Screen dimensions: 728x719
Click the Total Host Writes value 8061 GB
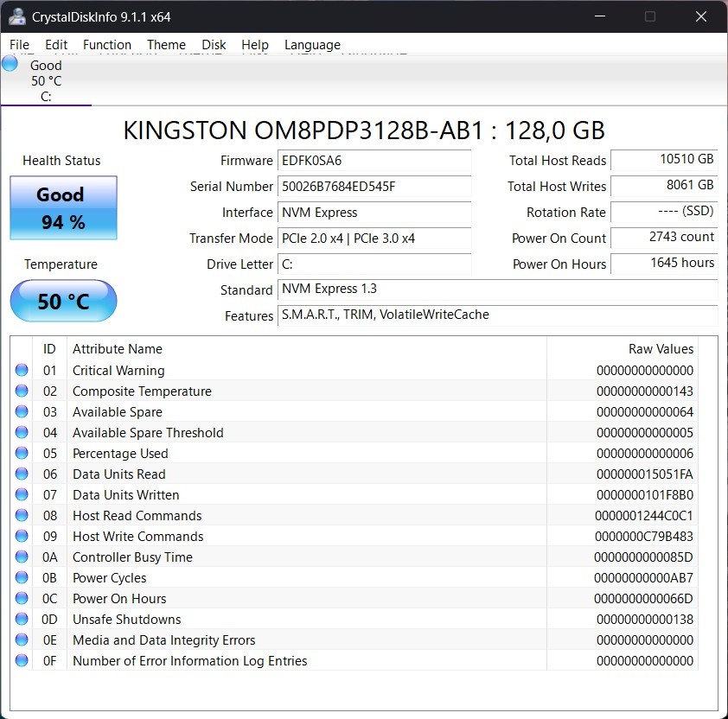point(664,186)
